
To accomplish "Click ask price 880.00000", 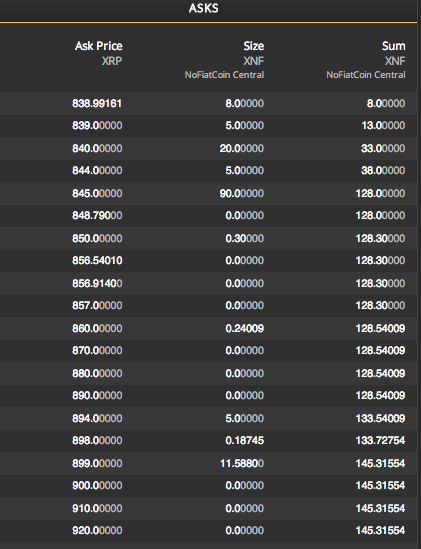I will pos(97,373).
